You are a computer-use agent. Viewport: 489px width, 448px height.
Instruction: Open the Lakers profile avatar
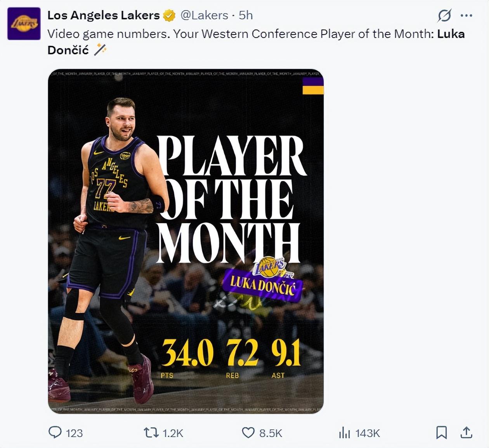pos(24,24)
